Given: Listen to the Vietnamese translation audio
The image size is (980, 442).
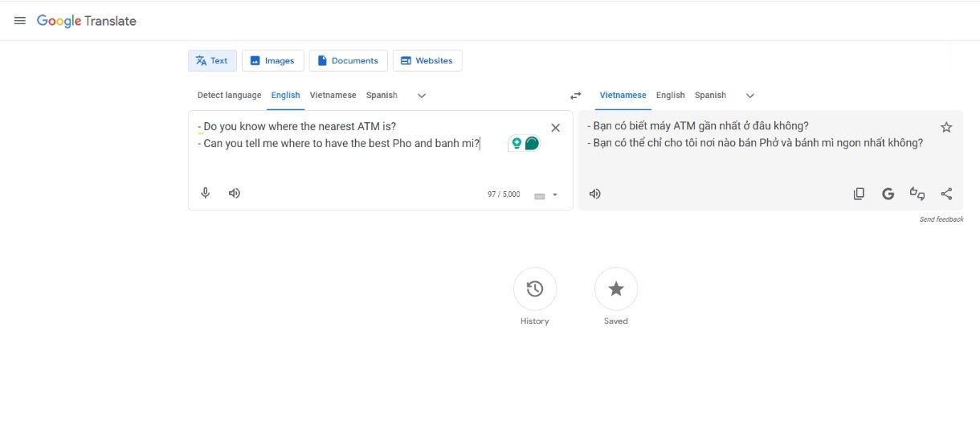Looking at the screenshot, I should (595, 194).
